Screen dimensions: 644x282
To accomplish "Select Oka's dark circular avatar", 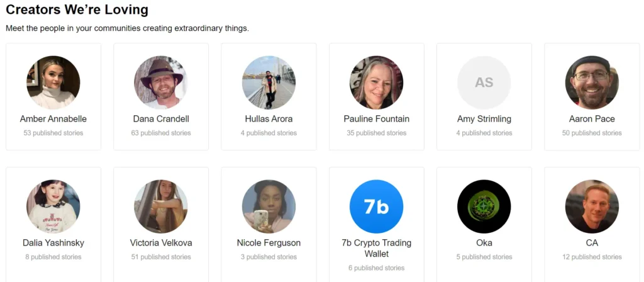I will tap(484, 206).
